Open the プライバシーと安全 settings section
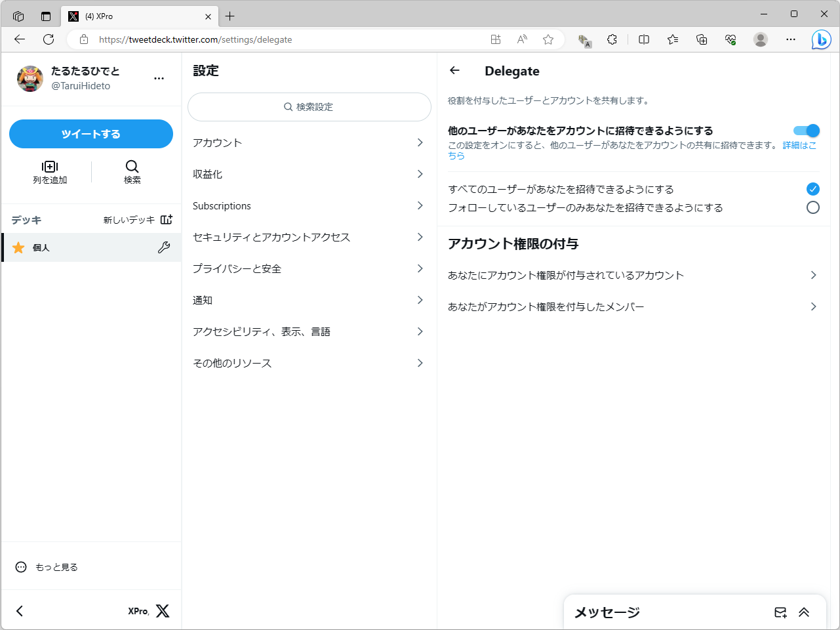The image size is (840, 630). tap(308, 268)
